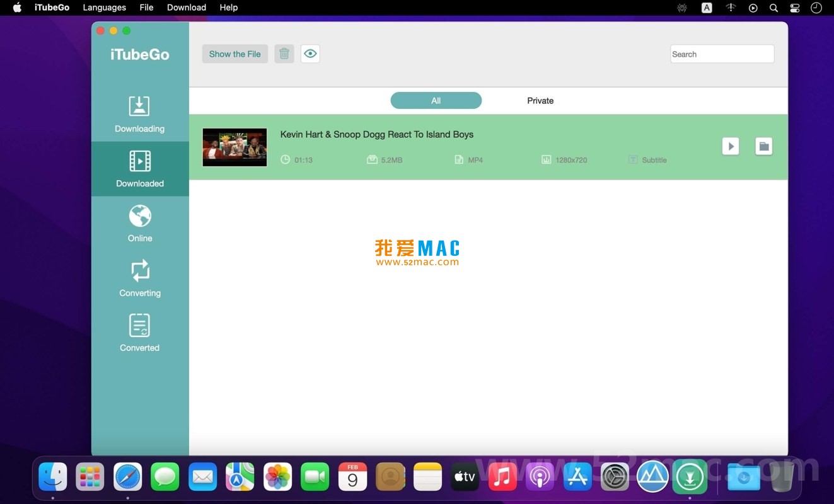The image size is (834, 504).
Task: Toggle video preview visibility with eye icon
Action: pyautogui.click(x=310, y=54)
